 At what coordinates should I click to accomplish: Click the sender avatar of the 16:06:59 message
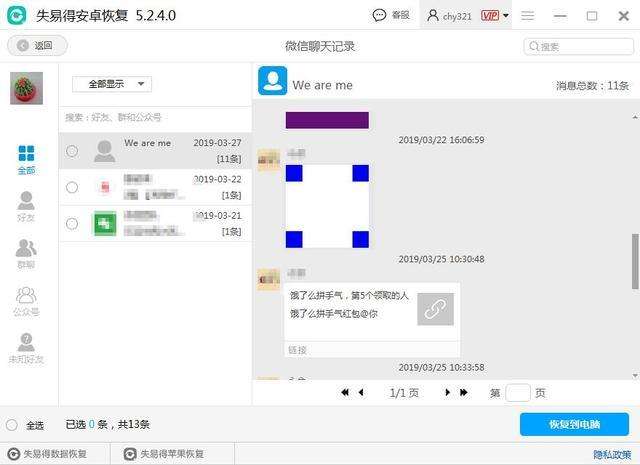tap(268, 160)
